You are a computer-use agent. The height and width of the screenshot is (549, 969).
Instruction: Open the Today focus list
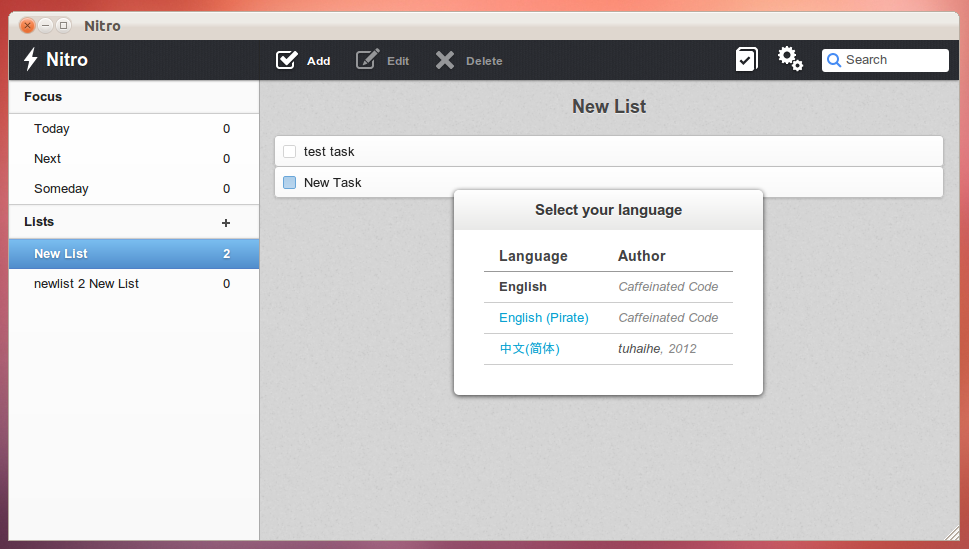point(133,129)
